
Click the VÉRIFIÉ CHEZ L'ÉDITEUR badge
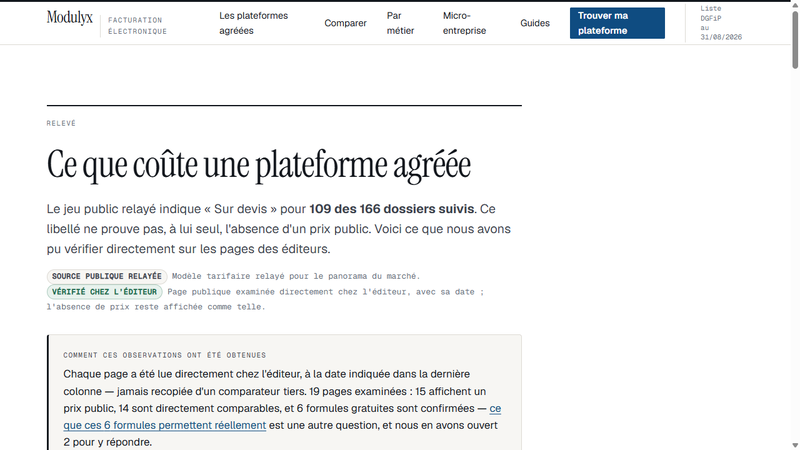pyautogui.click(x=105, y=292)
